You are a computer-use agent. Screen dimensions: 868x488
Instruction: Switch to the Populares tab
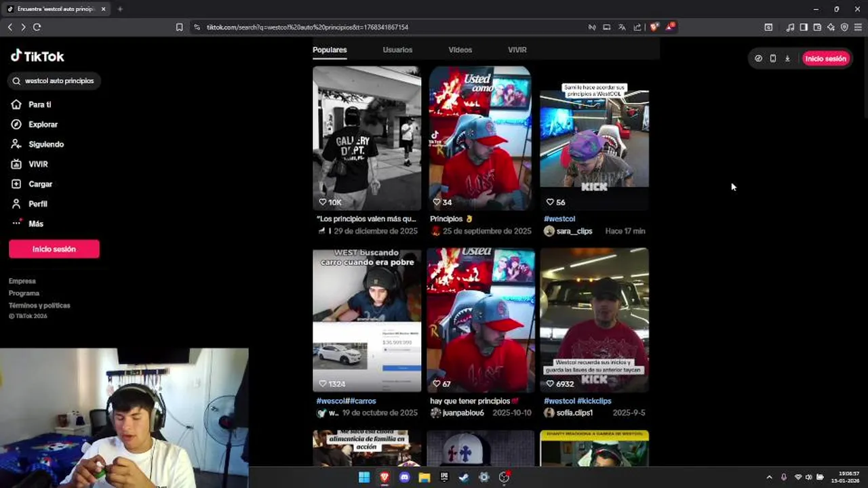click(330, 50)
